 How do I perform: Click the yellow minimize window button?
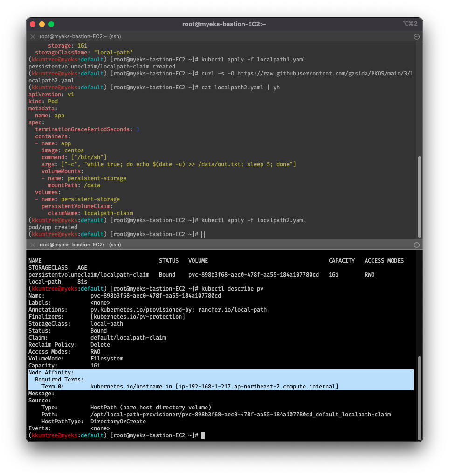42,24
